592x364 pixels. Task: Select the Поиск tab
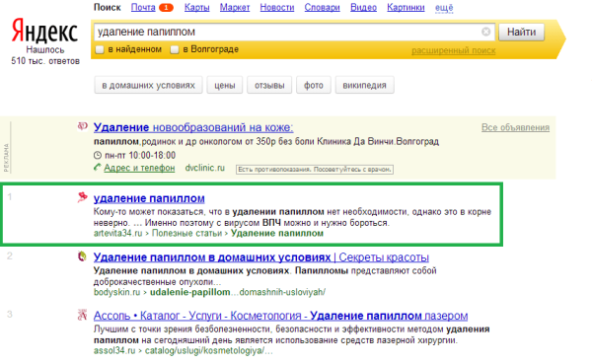(x=108, y=8)
